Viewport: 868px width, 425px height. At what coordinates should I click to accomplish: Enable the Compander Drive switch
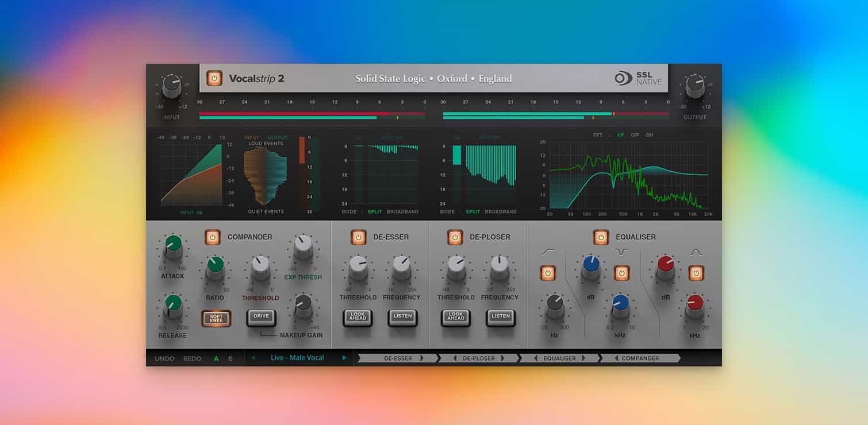click(261, 317)
